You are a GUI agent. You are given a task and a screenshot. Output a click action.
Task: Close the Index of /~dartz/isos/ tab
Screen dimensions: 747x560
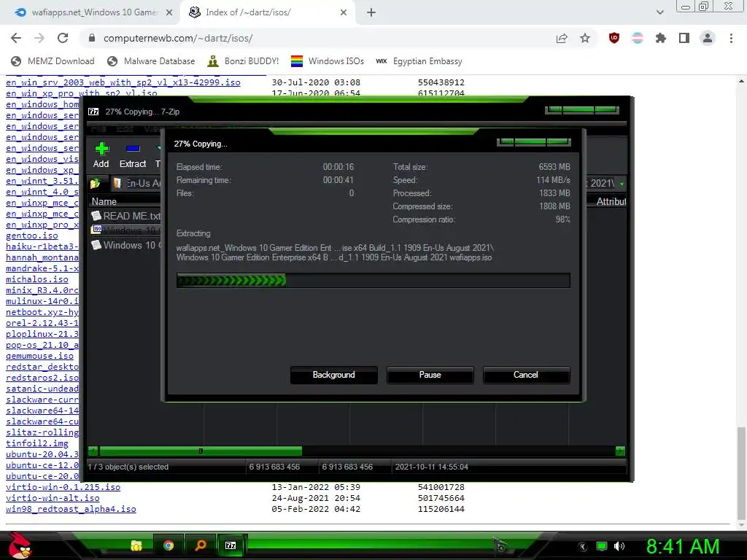(x=344, y=12)
